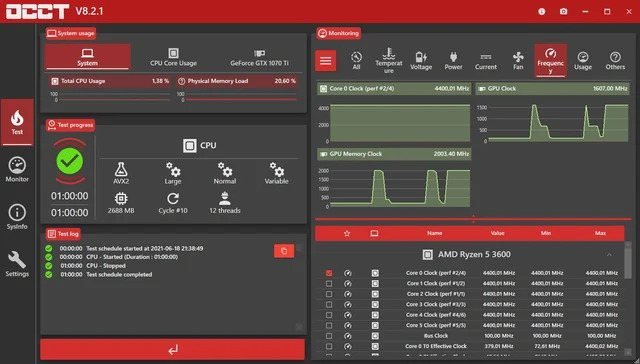The width and height of the screenshot is (640, 364).
Task: Check the Core 0 T0 Effective Clock checkbox
Action: (329, 346)
